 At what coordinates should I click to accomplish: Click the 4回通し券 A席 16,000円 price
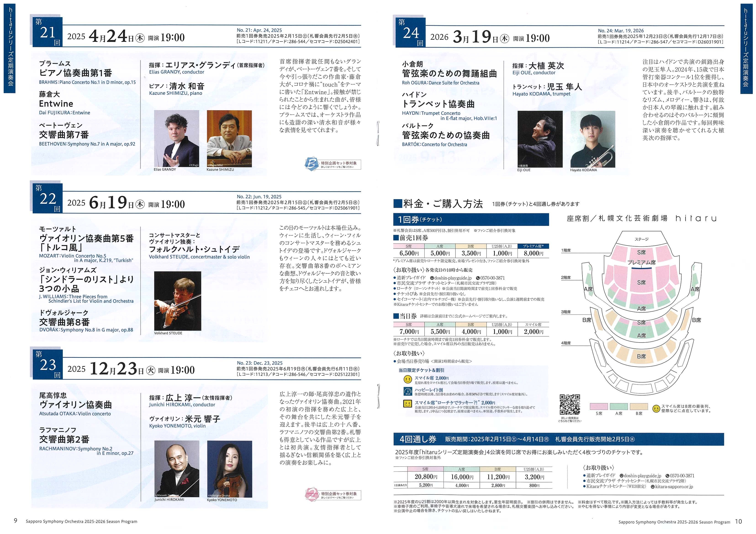[x=462, y=477]
